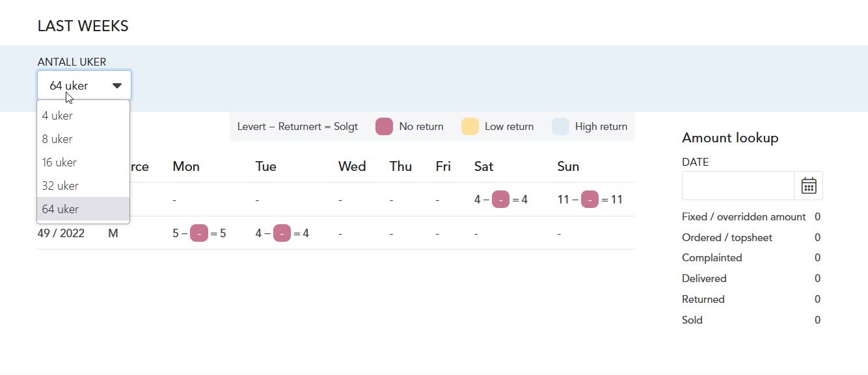Click Tuesday's return badge in week 49
This screenshot has height=375, width=868.
[x=282, y=233]
